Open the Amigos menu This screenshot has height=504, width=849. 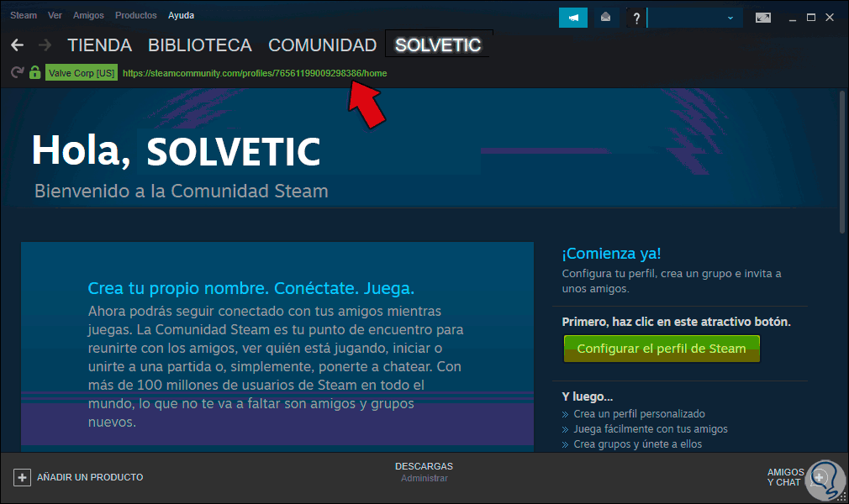88,15
